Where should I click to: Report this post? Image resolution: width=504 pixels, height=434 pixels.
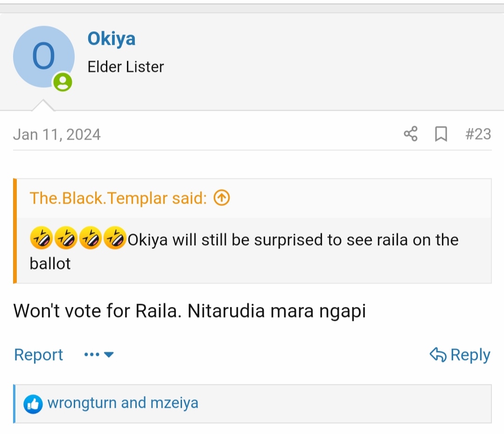point(38,355)
